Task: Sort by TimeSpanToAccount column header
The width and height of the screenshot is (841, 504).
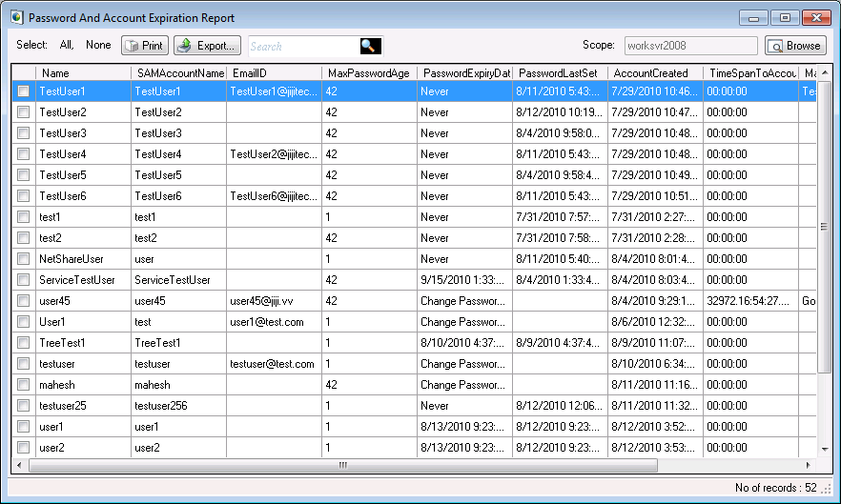Action: click(x=751, y=73)
